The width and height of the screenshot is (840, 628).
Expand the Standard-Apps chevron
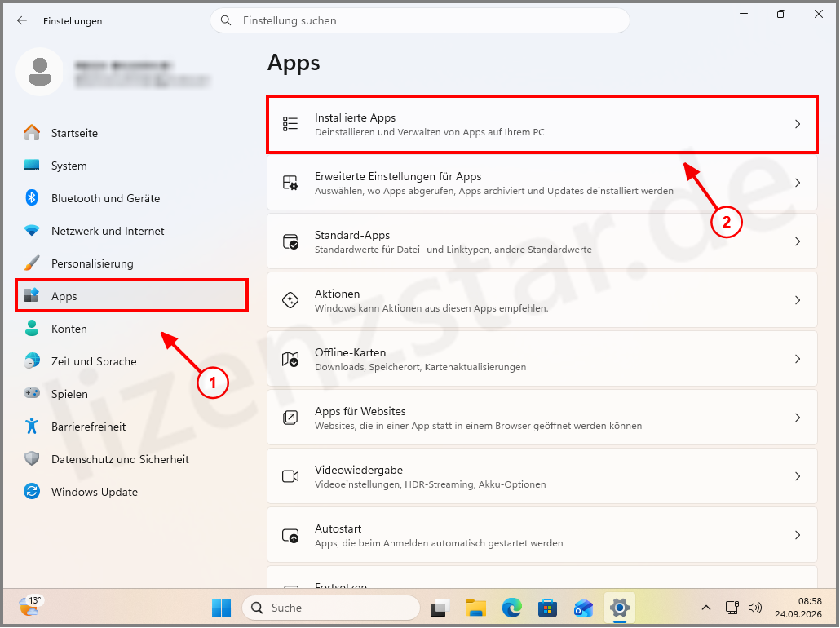[x=798, y=241]
